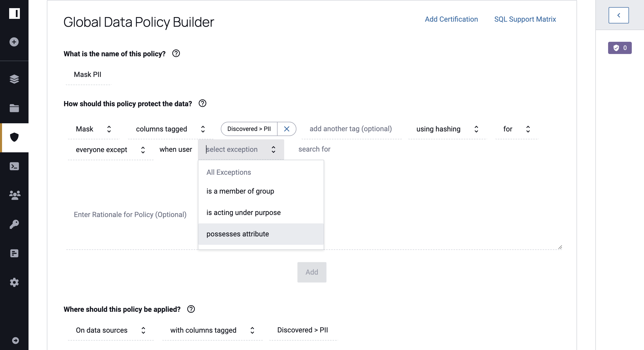Click the policy name 'Mask PII' input field
This screenshot has width=644, height=350.
[88, 74]
